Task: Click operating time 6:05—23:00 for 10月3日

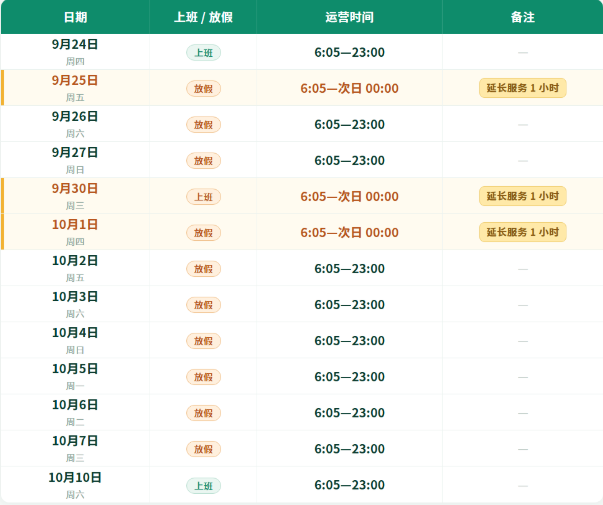Action: (349, 305)
